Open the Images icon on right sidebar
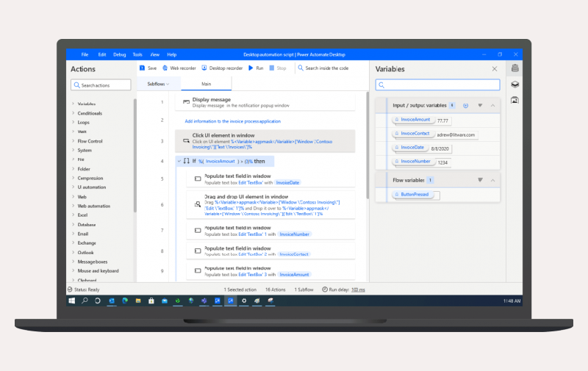The height and width of the screenshot is (371, 588). [x=515, y=100]
